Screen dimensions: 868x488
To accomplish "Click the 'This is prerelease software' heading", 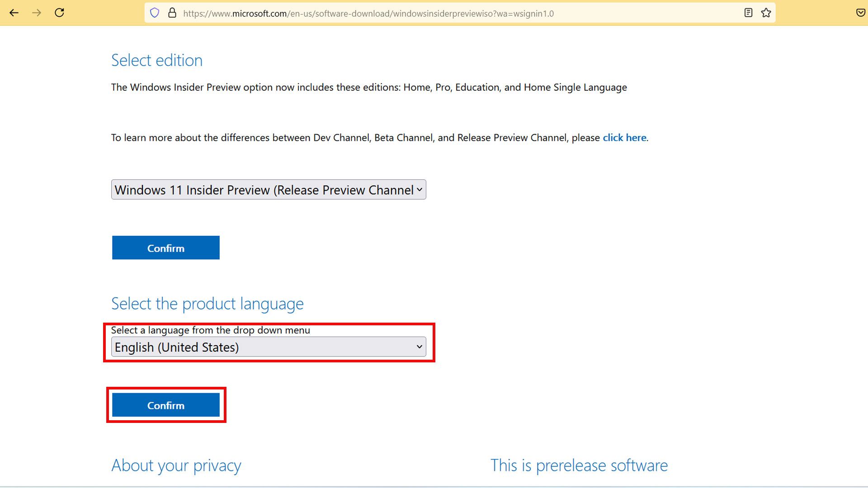I will point(579,466).
